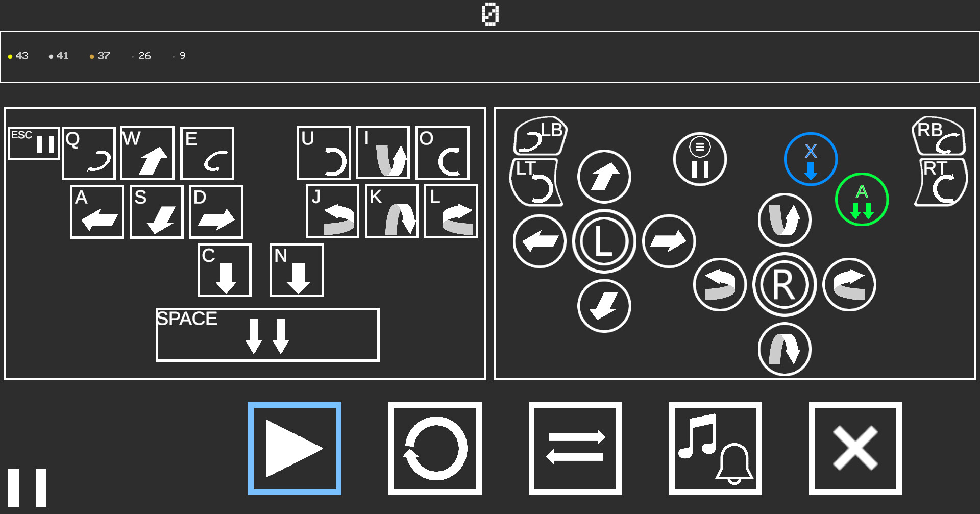Viewport: 980px width, 514px height.
Task: Click the pause icon in bottom-left corner
Action: 27,487
